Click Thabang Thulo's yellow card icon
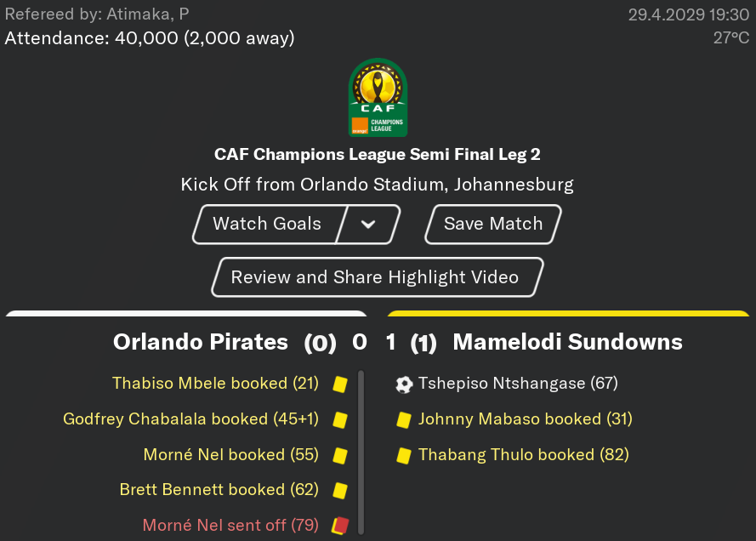This screenshot has height=541, width=756. coord(404,456)
